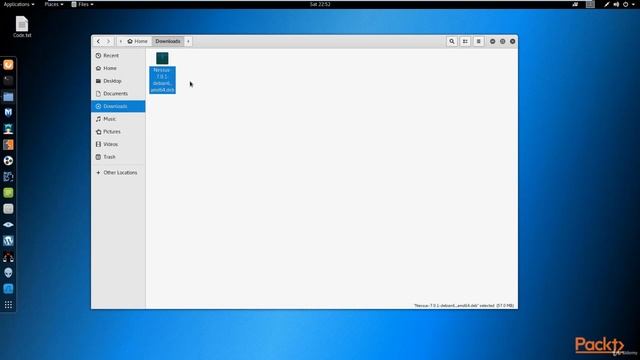This screenshot has height=360, width=640.
Task: Click the clock in the top bar
Action: (320, 4)
